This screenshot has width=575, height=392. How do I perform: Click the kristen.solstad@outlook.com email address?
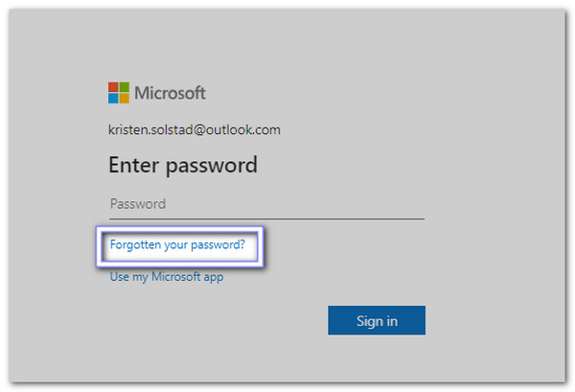[x=195, y=129]
